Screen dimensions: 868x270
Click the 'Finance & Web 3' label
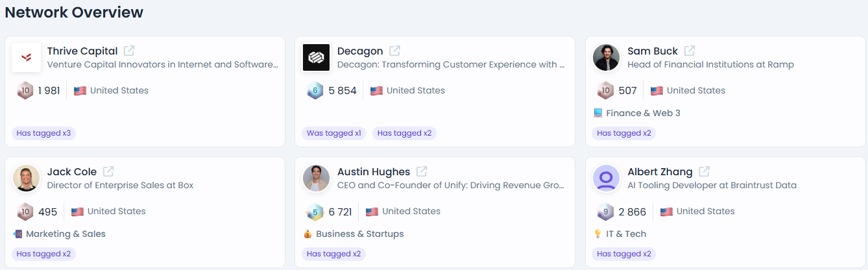pyautogui.click(x=644, y=113)
